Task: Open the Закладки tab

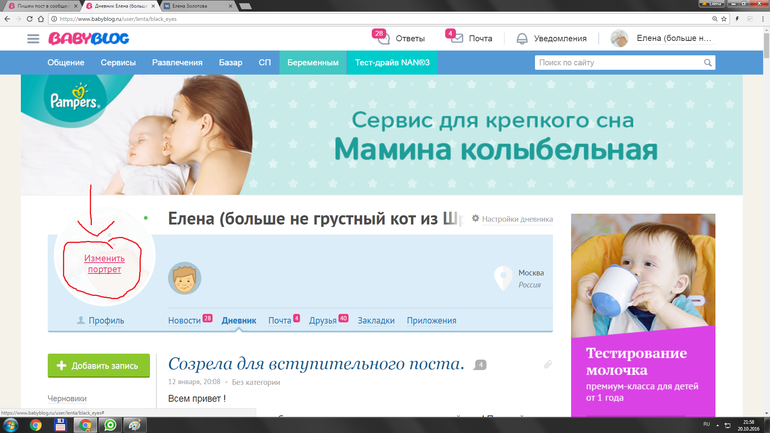Action: pos(375,320)
